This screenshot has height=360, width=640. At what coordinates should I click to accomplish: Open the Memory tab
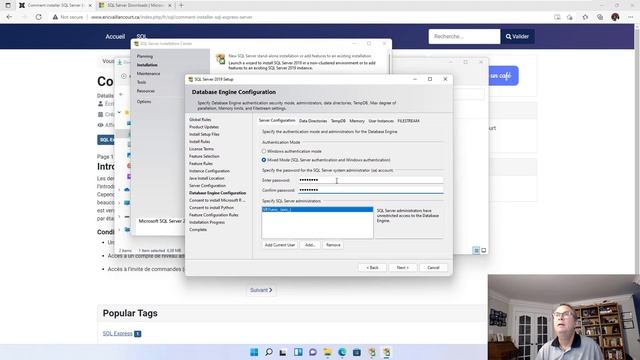[x=357, y=121]
